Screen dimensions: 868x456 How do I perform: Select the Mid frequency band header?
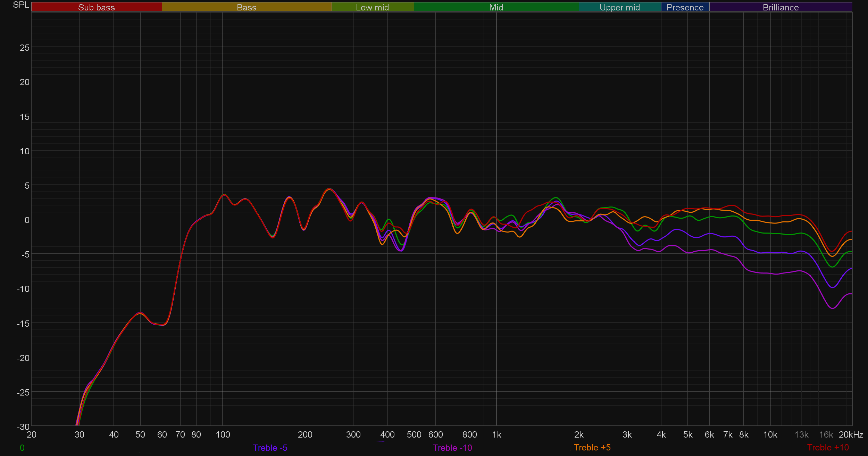[496, 7]
